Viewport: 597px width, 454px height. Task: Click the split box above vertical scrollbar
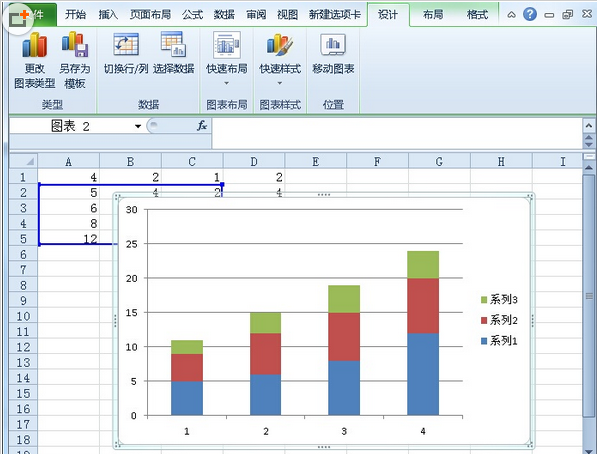pos(589,156)
